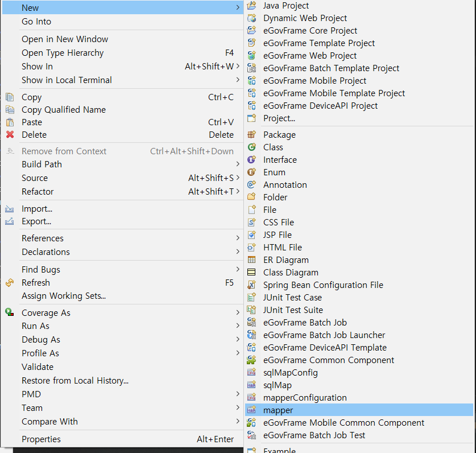Select Restore from Local History...
The height and width of the screenshot is (453, 476).
click(x=123, y=380)
